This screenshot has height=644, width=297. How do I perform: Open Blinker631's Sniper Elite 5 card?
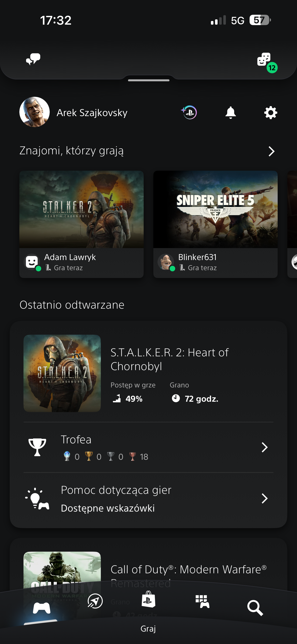215,224
